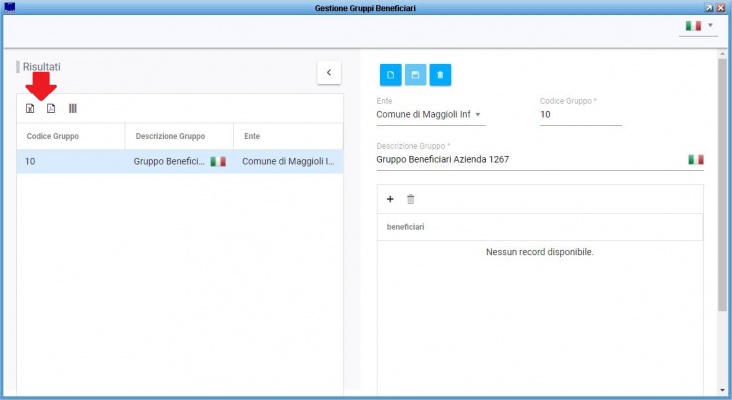Open language selector dropdown at top right
Viewport: 732px width, 400px height.
point(699,26)
